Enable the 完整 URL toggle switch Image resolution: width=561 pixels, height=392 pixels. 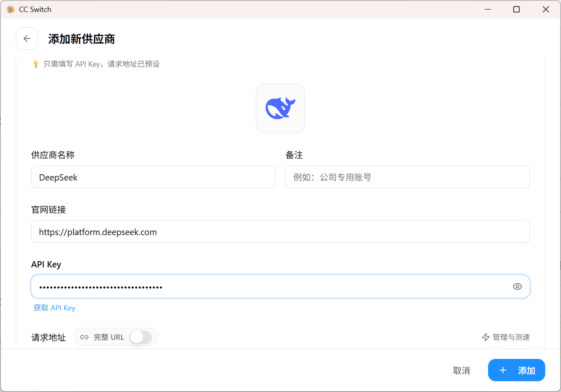pos(141,337)
